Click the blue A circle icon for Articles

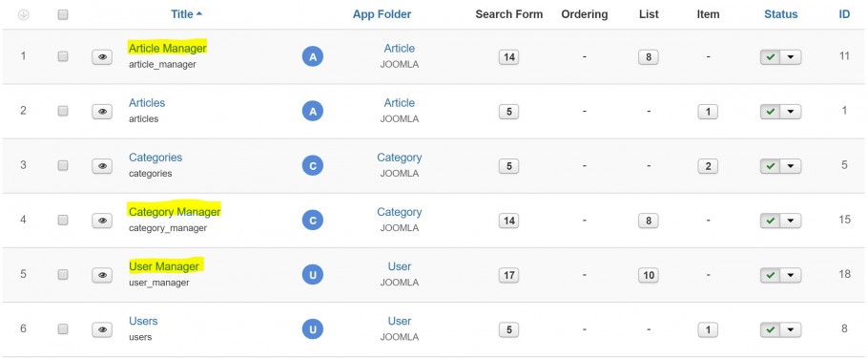tap(313, 112)
